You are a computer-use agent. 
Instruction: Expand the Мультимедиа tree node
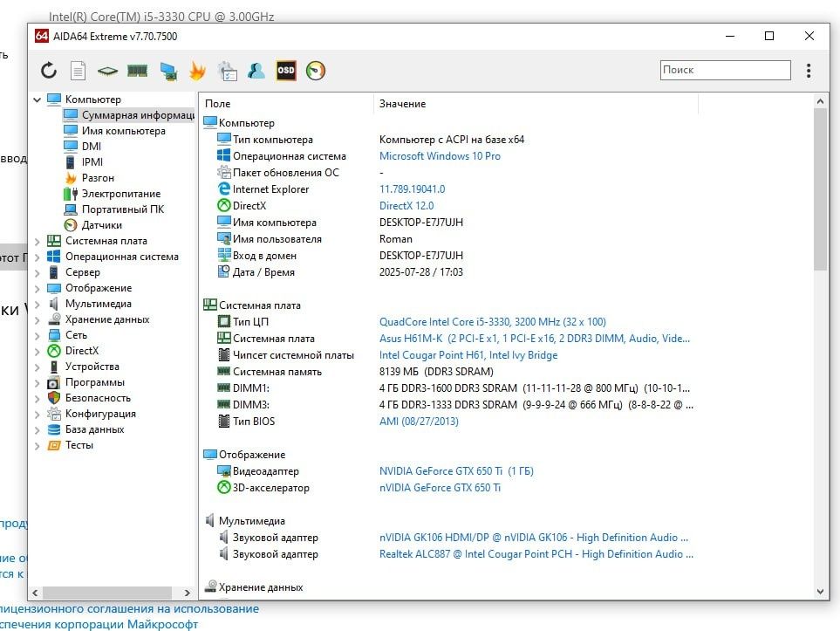point(37,304)
